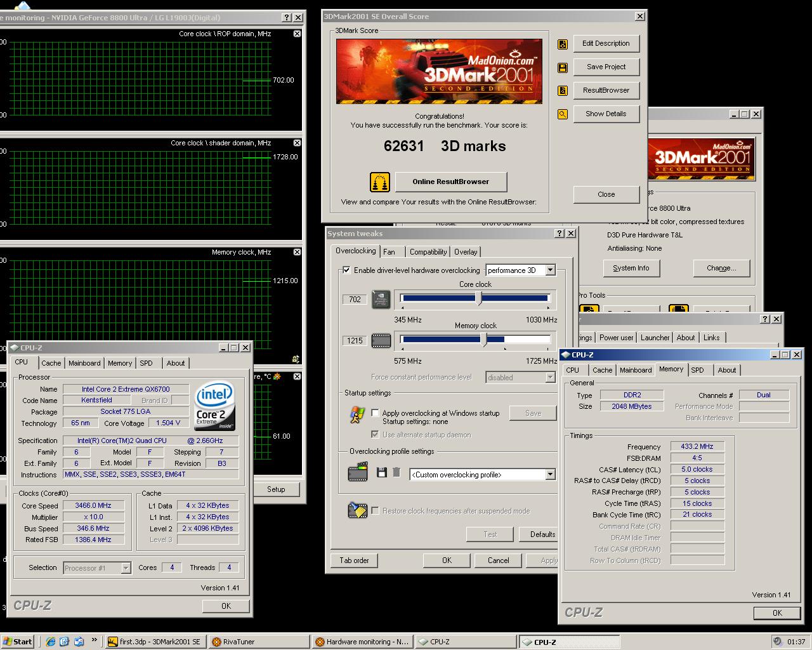Click RivaTuner taskbar button
This screenshot has height=650, width=812.
[259, 642]
